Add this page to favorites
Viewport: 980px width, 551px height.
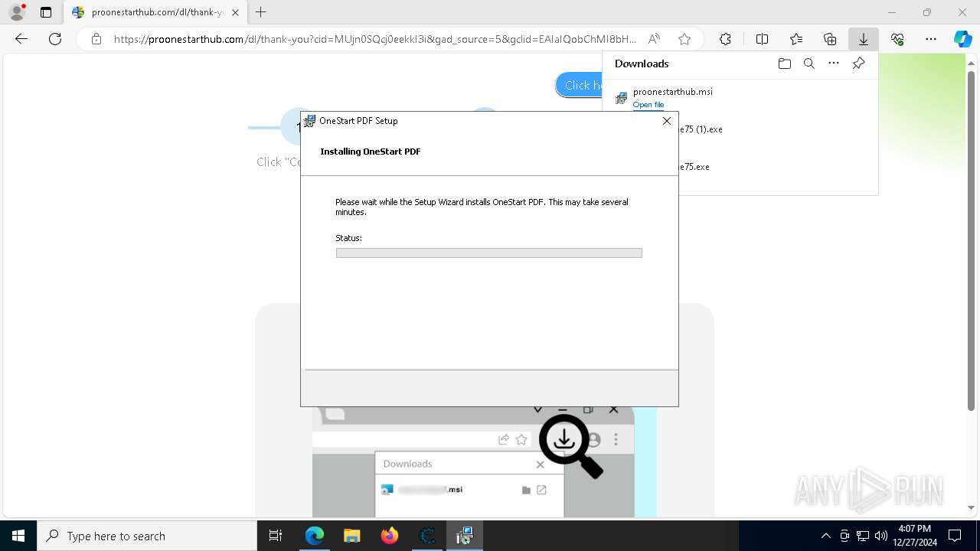pos(684,39)
